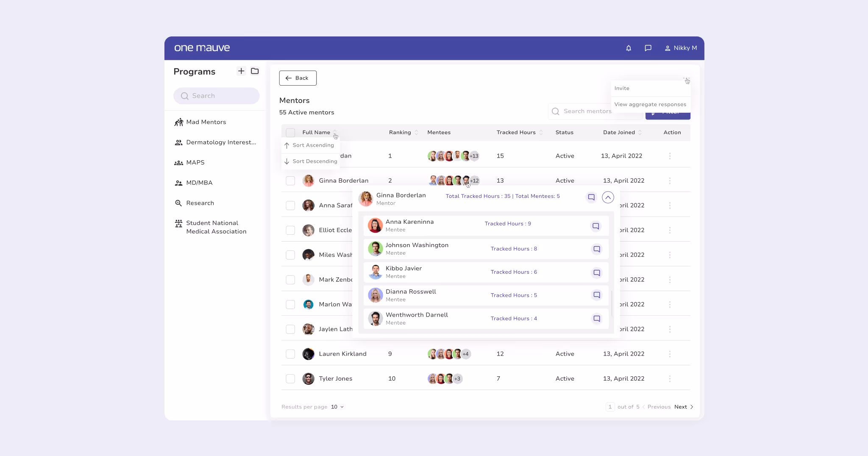The image size is (868, 456).
Task: Click the page number field
Action: 610,407
